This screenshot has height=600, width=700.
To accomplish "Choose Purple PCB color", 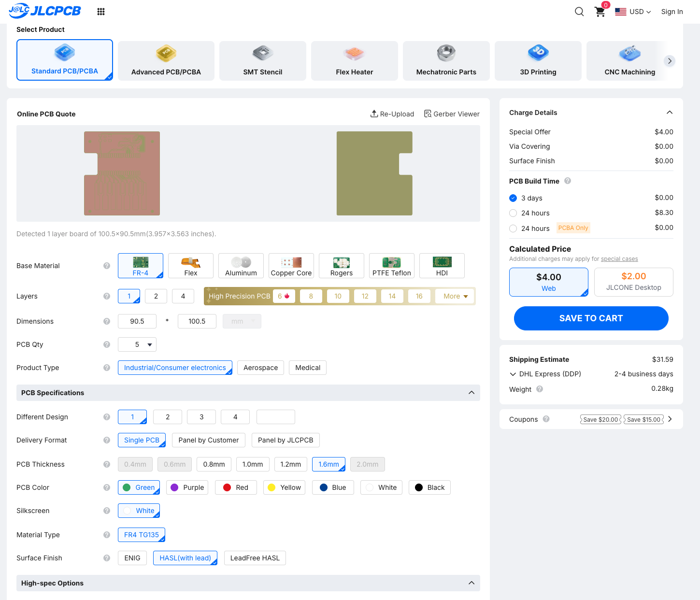I will pos(187,487).
